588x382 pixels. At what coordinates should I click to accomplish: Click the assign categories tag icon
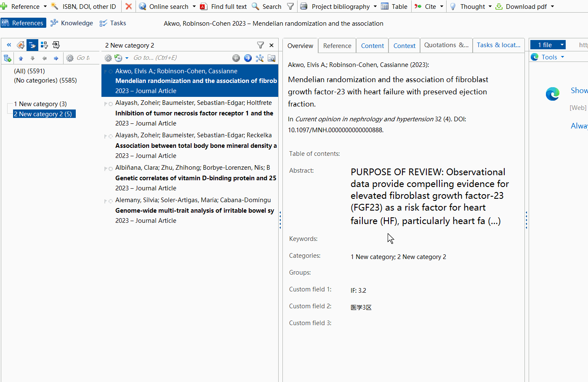click(20, 45)
